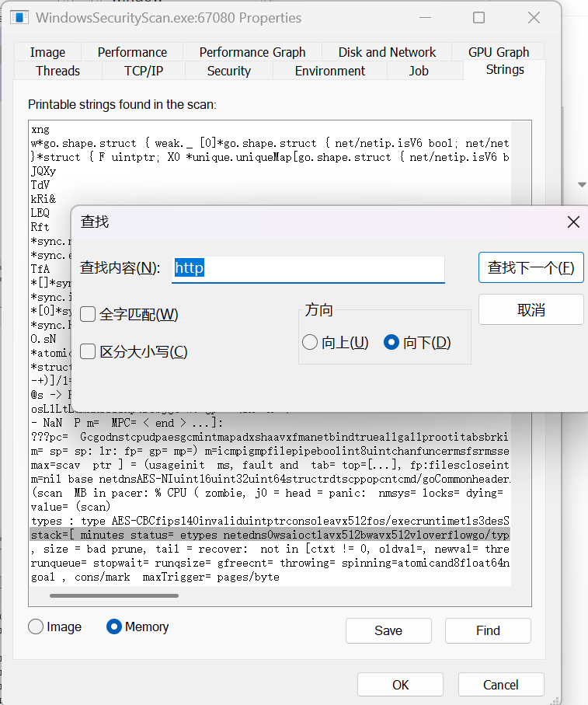Select the 'TfA' string line
This screenshot has width=588, height=705.
(x=40, y=269)
